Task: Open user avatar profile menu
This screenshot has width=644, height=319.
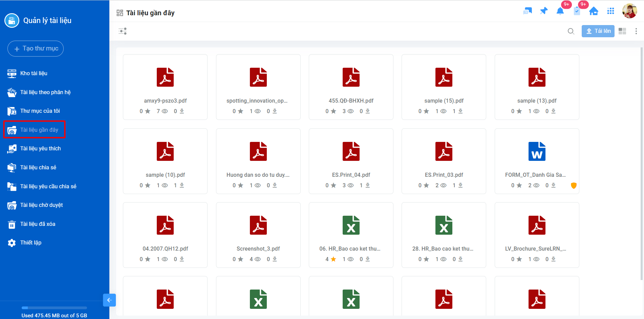Action: [x=629, y=11]
